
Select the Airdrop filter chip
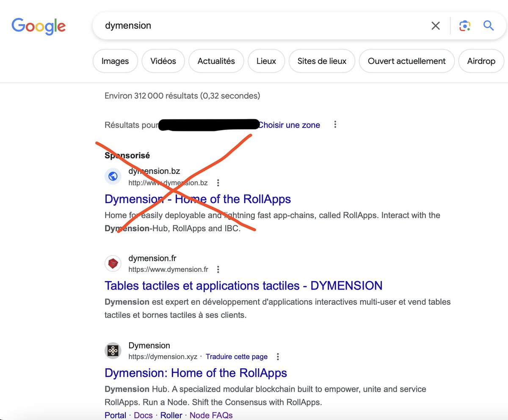point(481,61)
